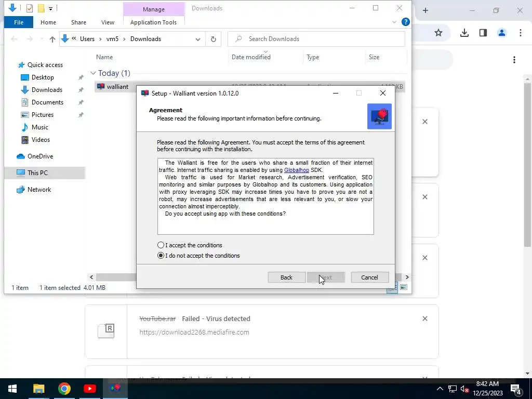Open the Home ribbon tab

click(x=48, y=22)
